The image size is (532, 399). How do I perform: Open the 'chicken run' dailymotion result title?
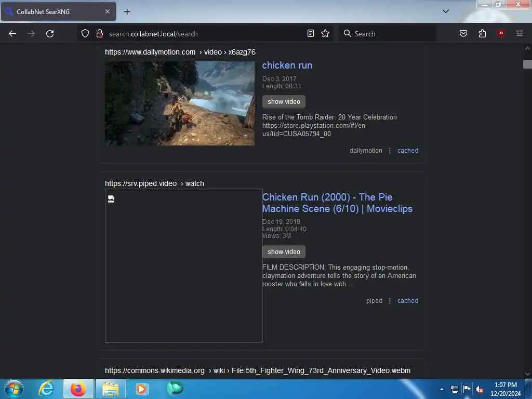point(287,65)
